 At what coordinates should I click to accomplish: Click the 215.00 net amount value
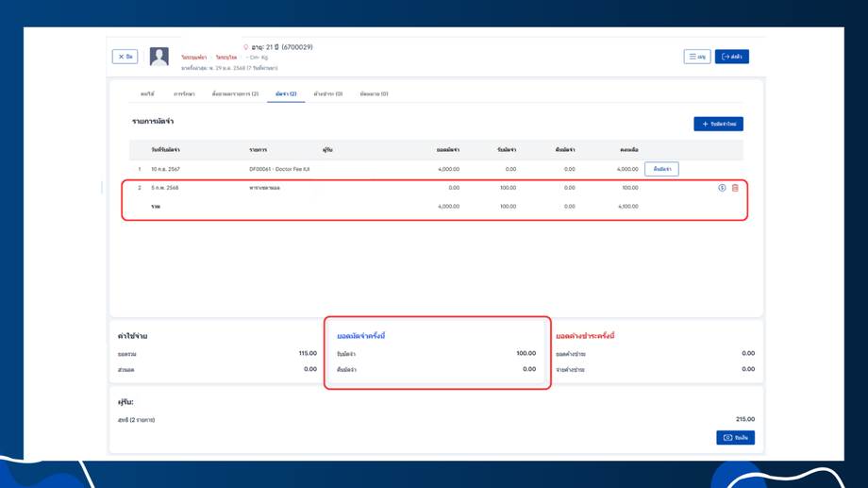(x=745, y=419)
